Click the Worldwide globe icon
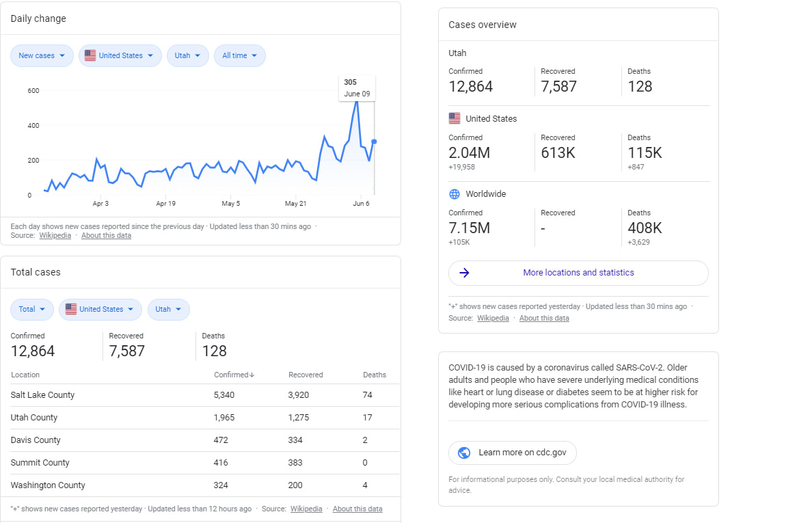This screenshot has width=812, height=523. [455, 194]
